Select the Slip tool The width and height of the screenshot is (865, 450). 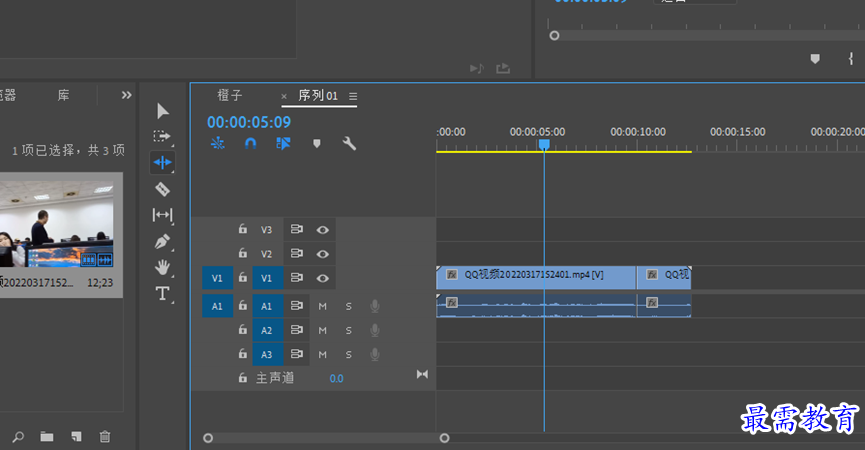point(162,215)
